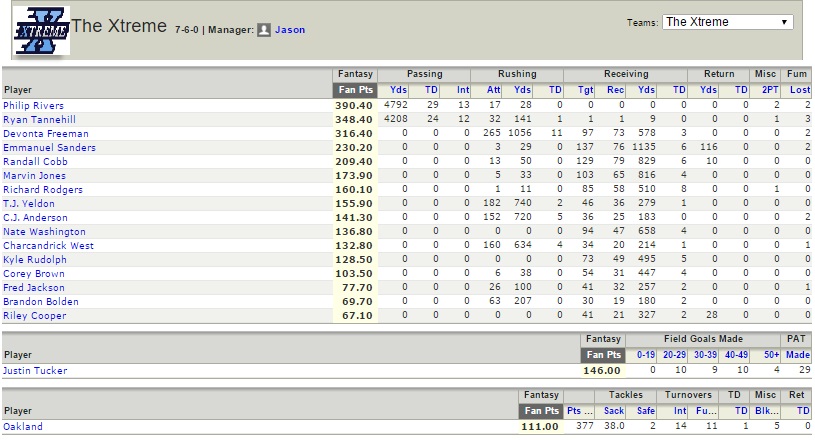The image size is (815, 440).
Task: Click Emmanuel Sanders' 1135 receiving yards
Action: pos(644,147)
